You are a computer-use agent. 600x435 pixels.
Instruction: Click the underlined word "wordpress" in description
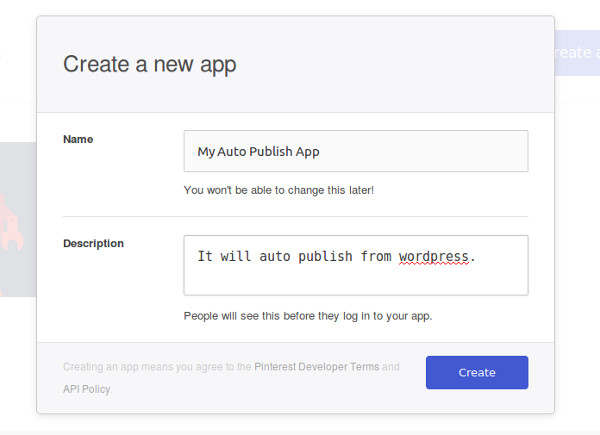tap(434, 256)
